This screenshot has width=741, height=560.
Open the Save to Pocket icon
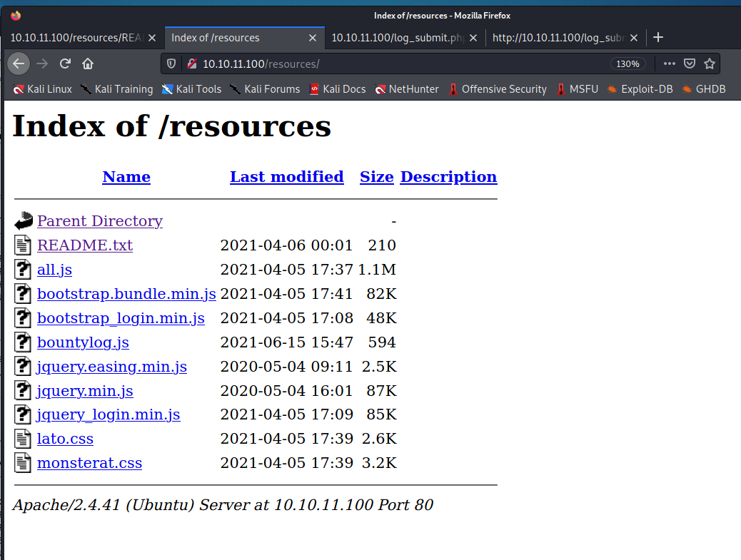pyautogui.click(x=689, y=63)
